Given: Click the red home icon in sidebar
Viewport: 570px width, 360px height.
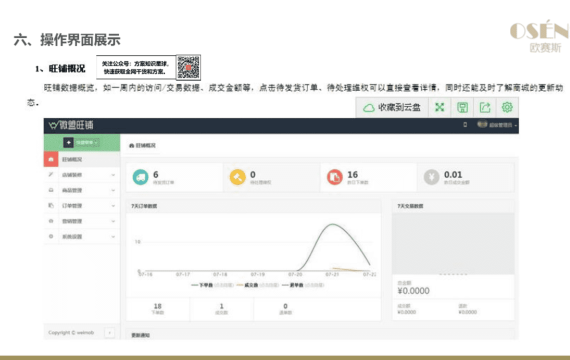Looking at the screenshot, I should coord(51,159).
